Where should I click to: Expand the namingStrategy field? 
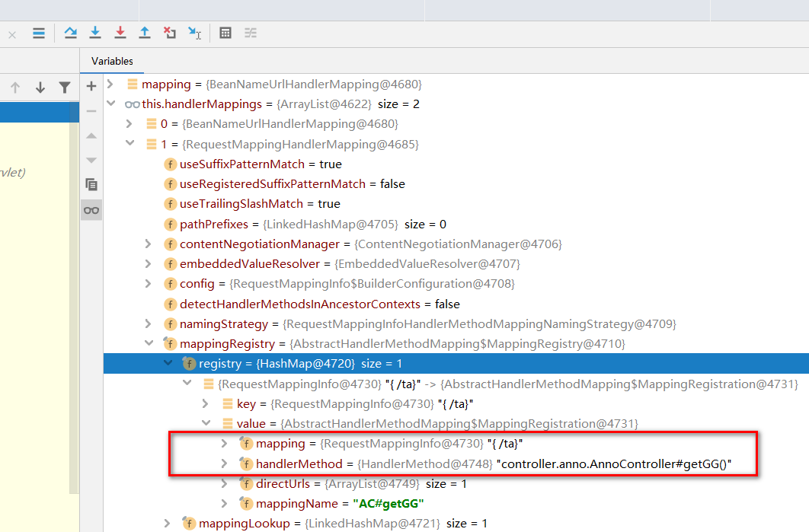click(148, 323)
